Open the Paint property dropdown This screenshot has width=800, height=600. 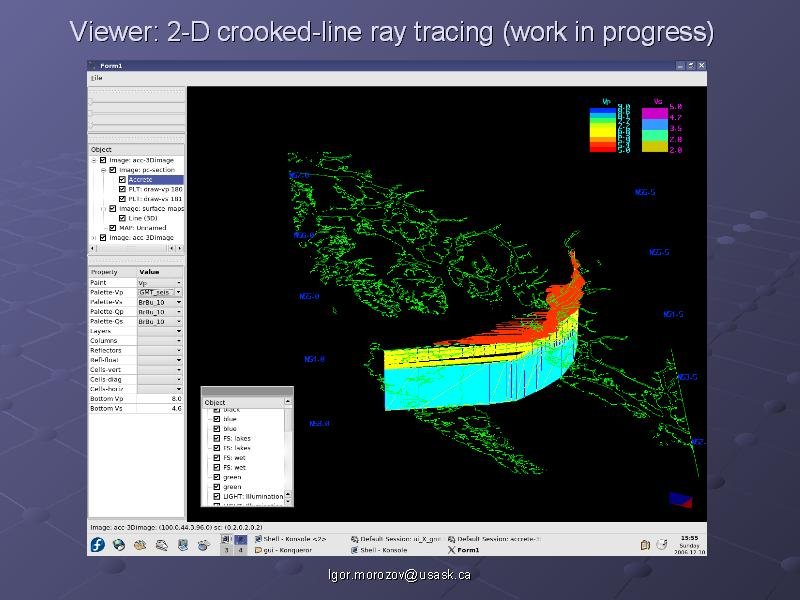160,283
